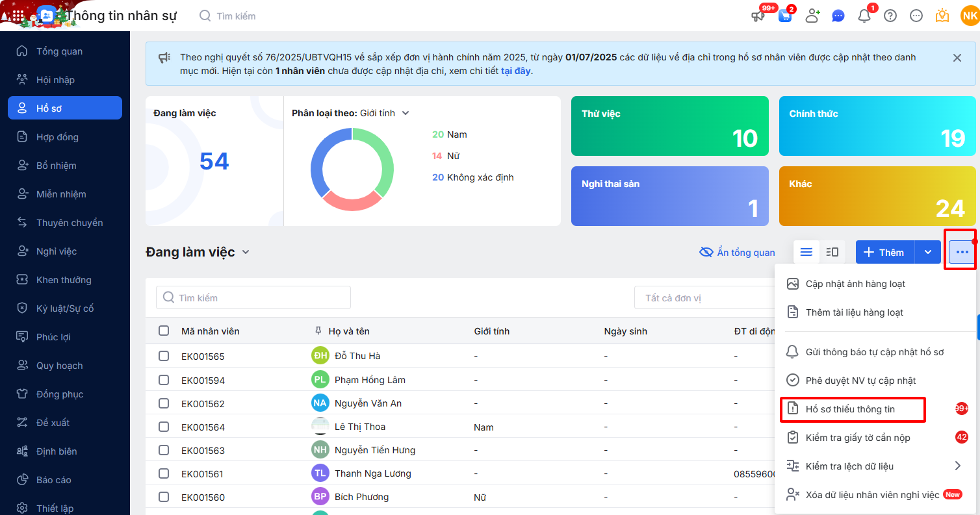
Task: Open Hợp đồng in the sidebar
Action: click(x=57, y=137)
